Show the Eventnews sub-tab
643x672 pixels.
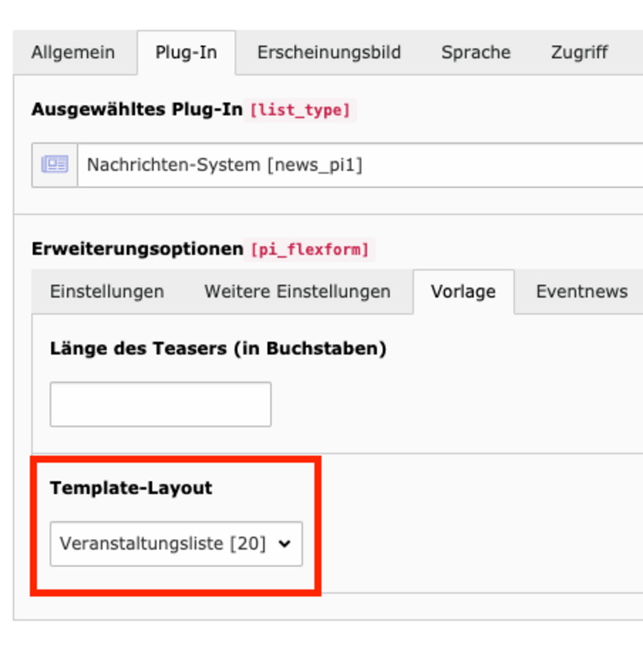581,291
